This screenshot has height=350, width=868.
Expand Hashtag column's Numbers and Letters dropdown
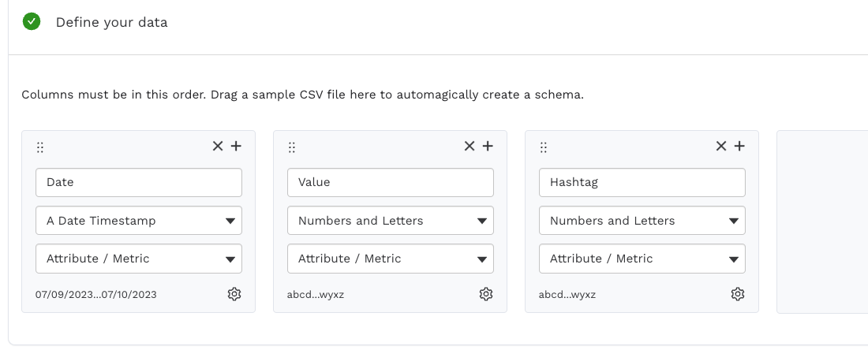pos(642,221)
